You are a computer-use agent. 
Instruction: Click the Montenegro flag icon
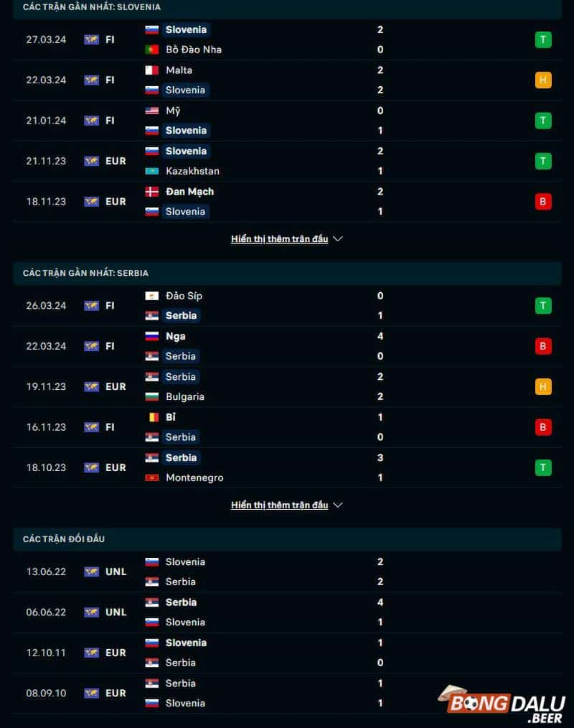151,477
